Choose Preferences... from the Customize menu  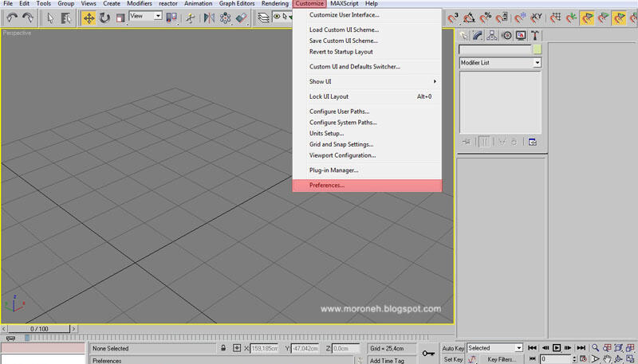pos(327,186)
